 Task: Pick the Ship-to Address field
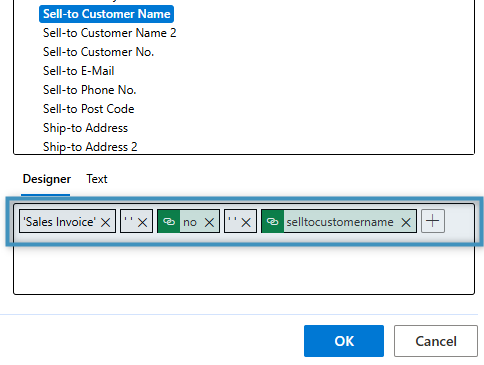tap(85, 128)
